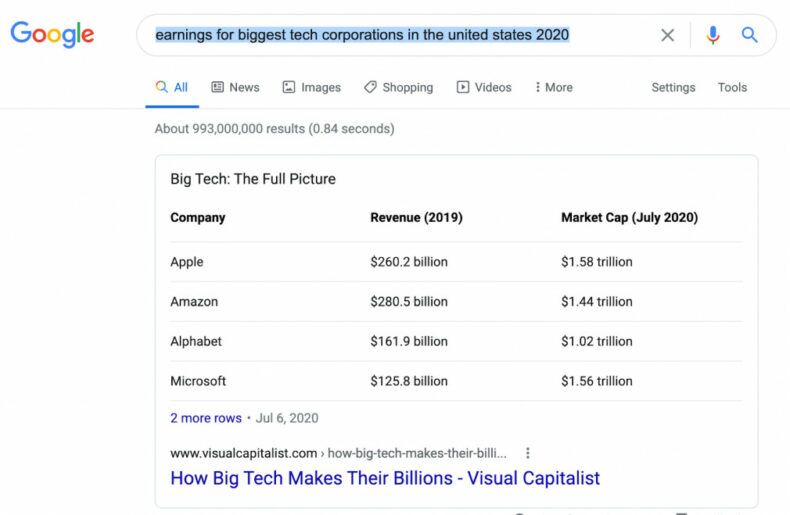Click the Big Tech: The Full Picture heading

pyautogui.click(x=253, y=179)
